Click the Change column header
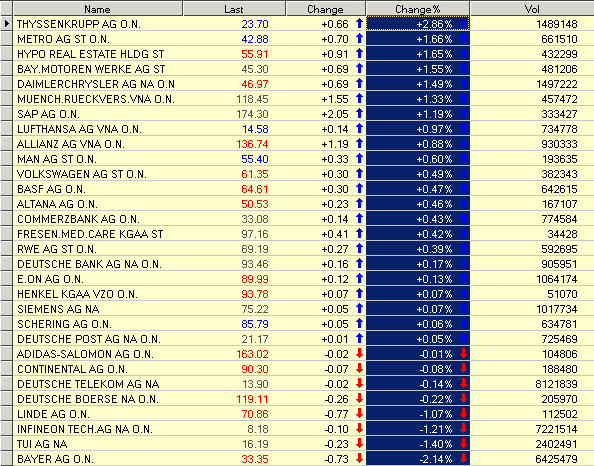This screenshot has height=466, width=594. point(326,9)
